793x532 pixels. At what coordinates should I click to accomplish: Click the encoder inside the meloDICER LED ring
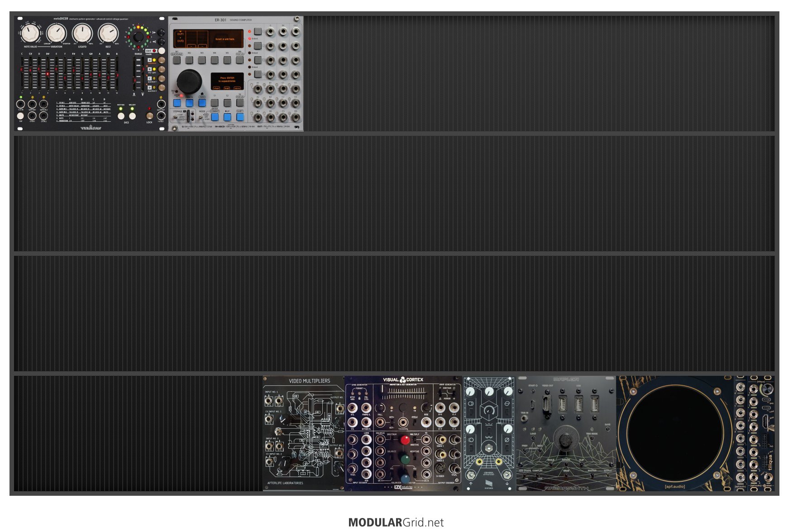click(x=138, y=37)
